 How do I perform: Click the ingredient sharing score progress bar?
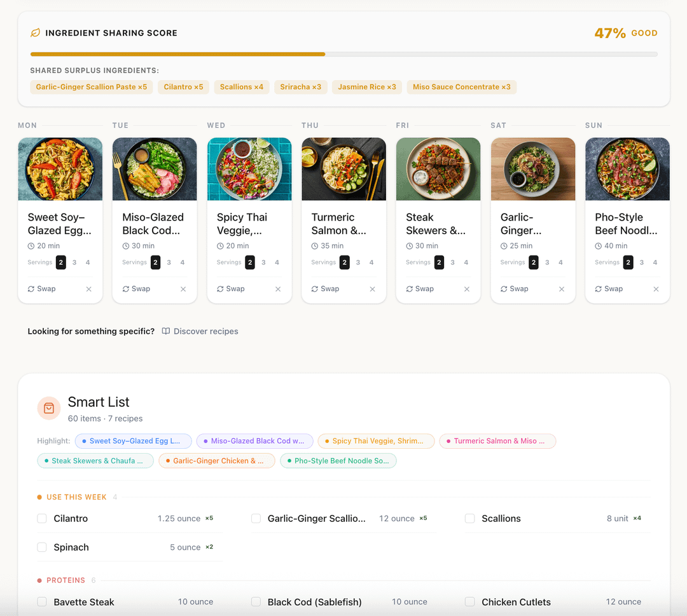(x=343, y=55)
